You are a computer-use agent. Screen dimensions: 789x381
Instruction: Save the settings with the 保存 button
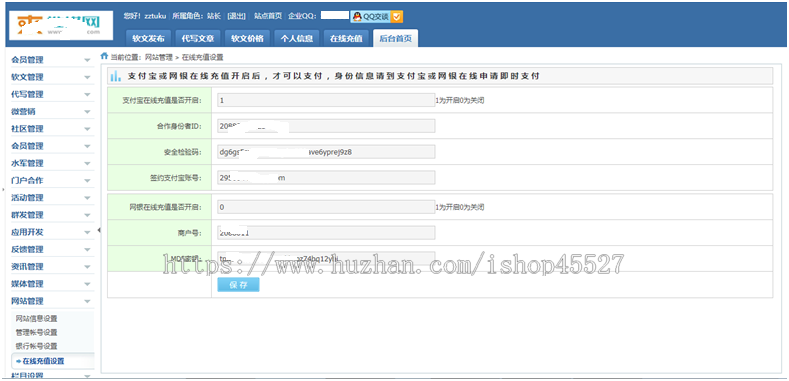coord(239,285)
